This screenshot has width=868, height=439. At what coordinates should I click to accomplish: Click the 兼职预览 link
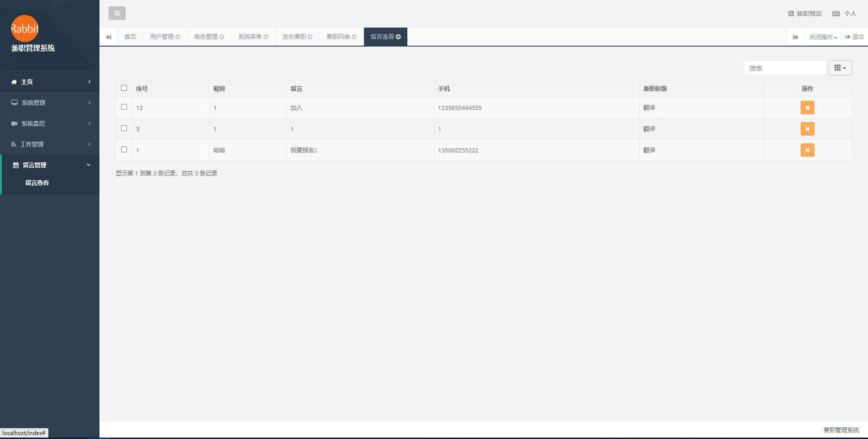(805, 14)
